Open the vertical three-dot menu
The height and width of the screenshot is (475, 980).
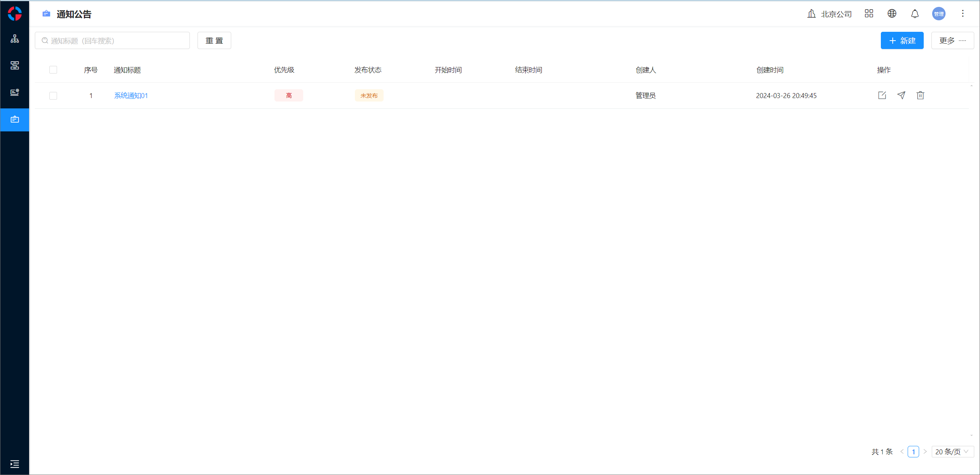963,14
